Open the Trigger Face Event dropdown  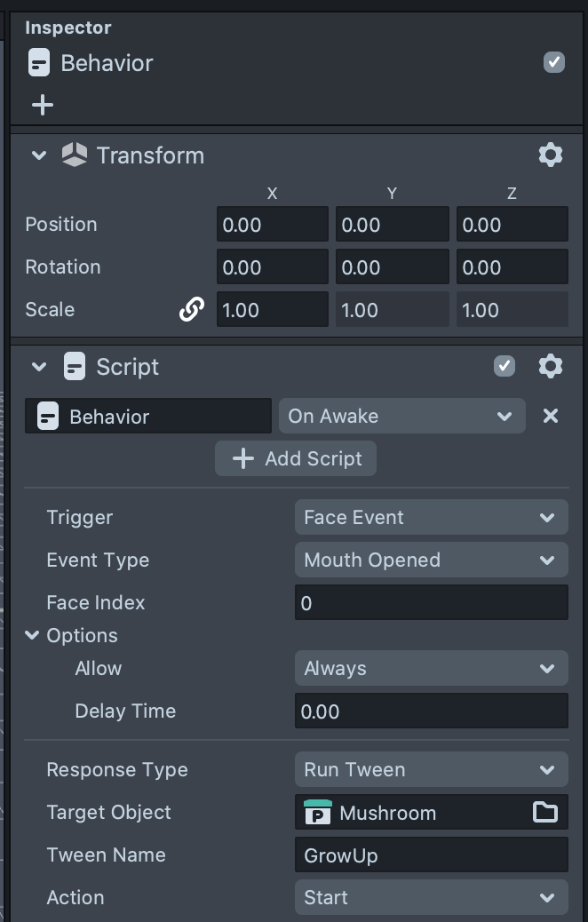[431, 517]
